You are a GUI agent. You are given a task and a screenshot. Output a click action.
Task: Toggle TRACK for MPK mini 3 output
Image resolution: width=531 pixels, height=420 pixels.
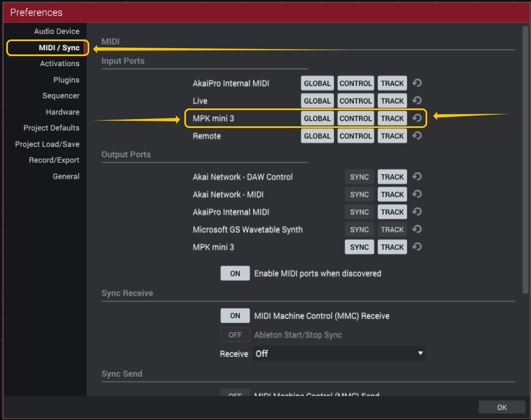click(x=392, y=247)
